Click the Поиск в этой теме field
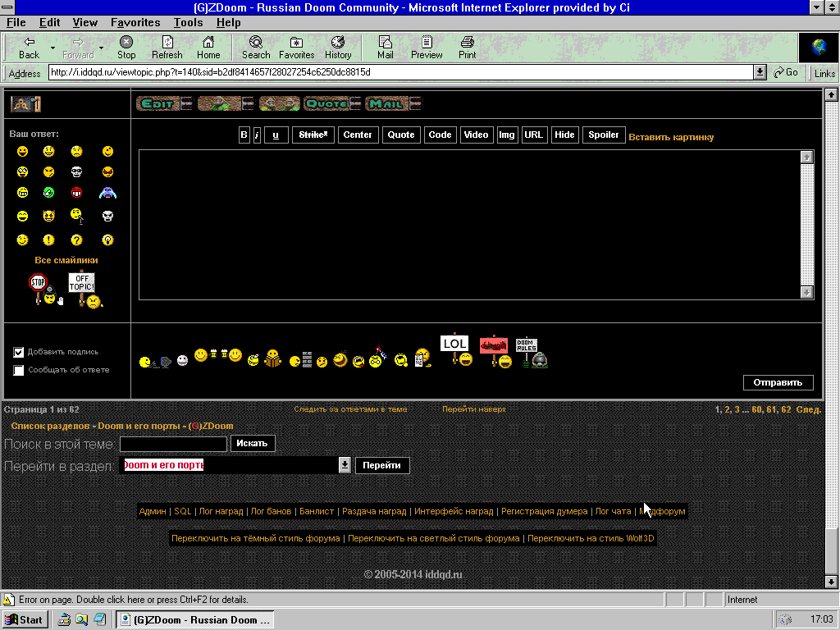 (x=173, y=444)
